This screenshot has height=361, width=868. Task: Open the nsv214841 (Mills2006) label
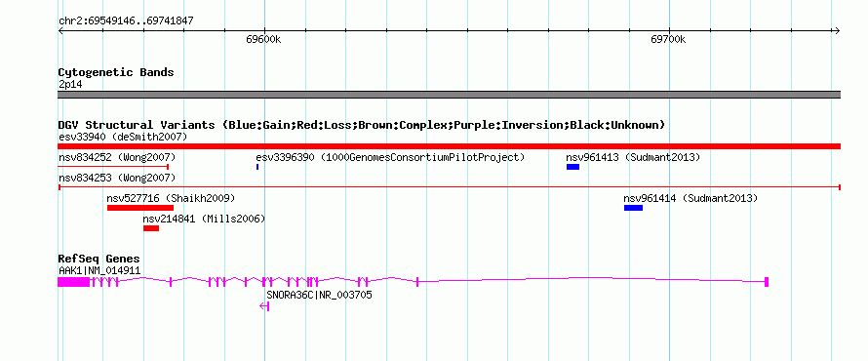tap(204, 219)
